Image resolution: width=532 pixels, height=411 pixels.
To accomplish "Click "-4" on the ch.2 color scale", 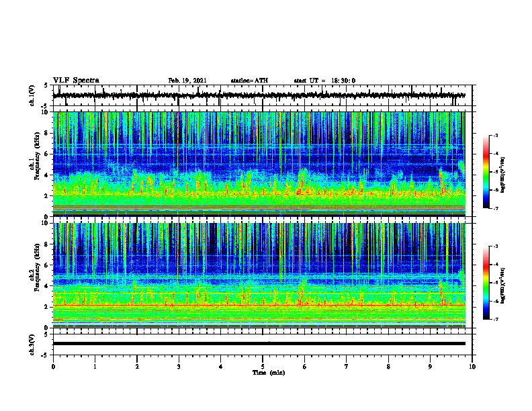I will point(496,265).
